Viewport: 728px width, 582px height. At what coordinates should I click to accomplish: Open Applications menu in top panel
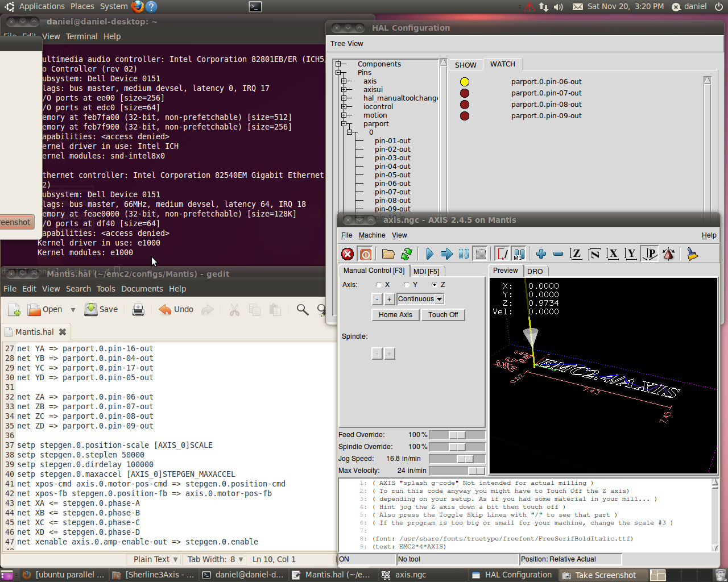[x=42, y=6]
